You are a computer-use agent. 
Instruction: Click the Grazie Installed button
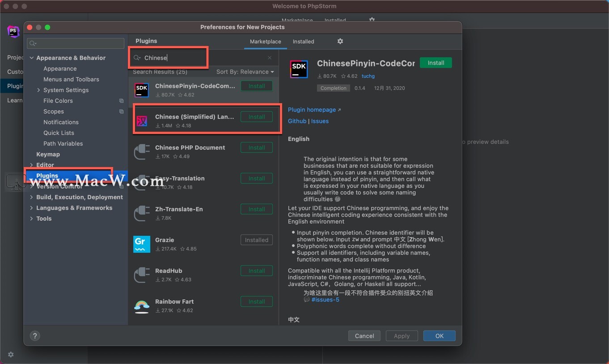point(257,240)
